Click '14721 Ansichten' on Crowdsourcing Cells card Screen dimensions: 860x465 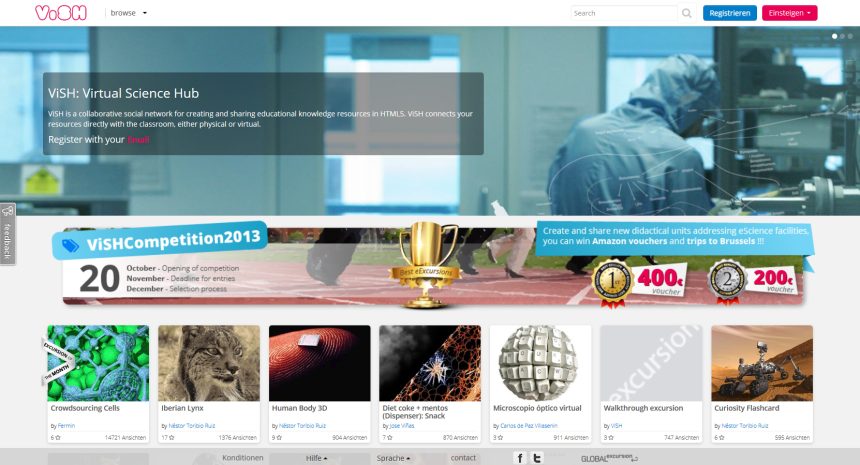click(126, 438)
